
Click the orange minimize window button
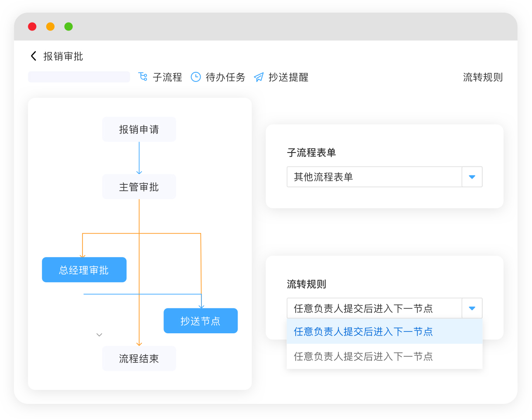pyautogui.click(x=51, y=27)
